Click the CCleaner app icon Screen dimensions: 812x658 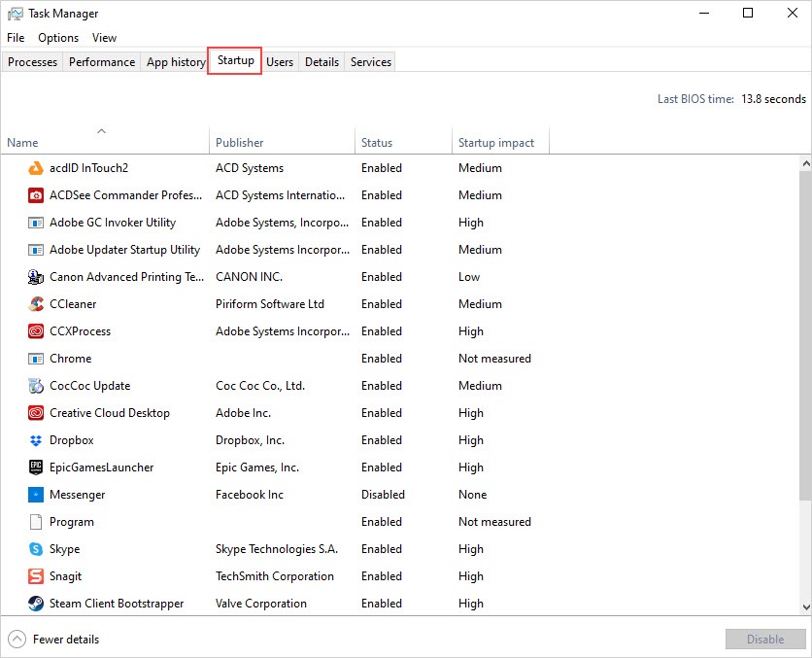[36, 304]
